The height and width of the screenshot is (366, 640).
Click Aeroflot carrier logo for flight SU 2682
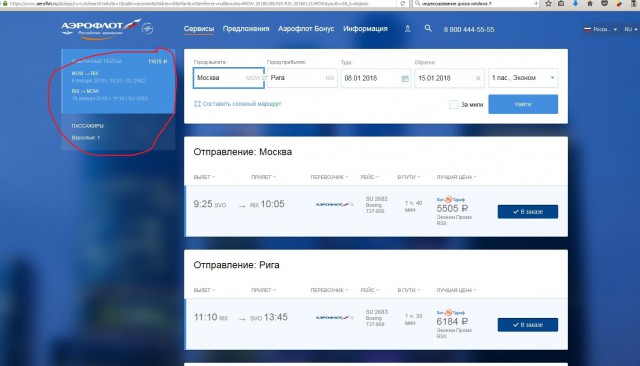click(334, 204)
